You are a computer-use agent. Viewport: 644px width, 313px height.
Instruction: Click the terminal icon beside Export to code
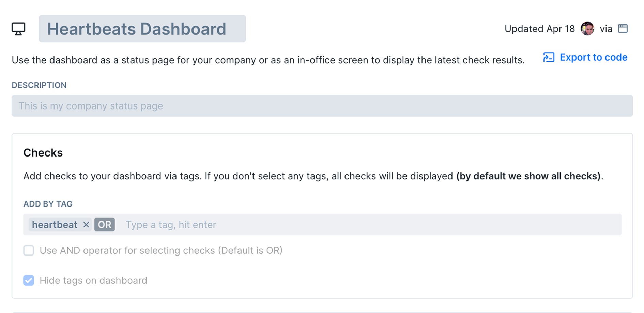[x=549, y=57]
